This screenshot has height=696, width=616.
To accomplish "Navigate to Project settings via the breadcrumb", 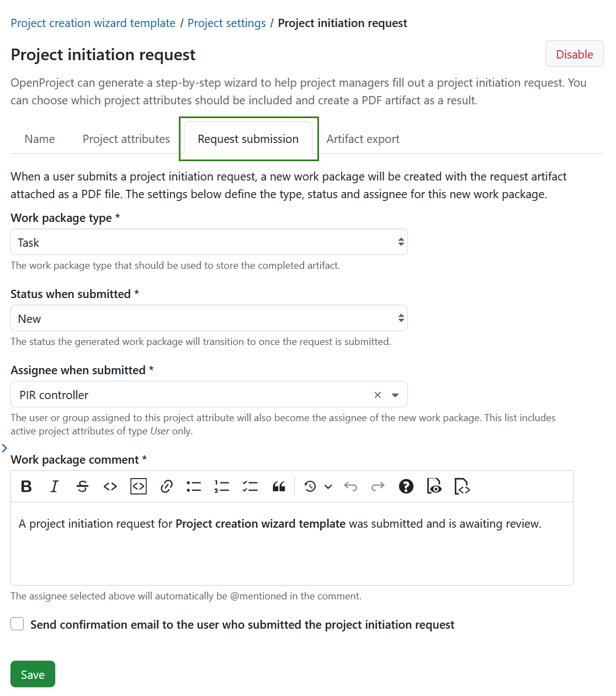I will click(226, 23).
